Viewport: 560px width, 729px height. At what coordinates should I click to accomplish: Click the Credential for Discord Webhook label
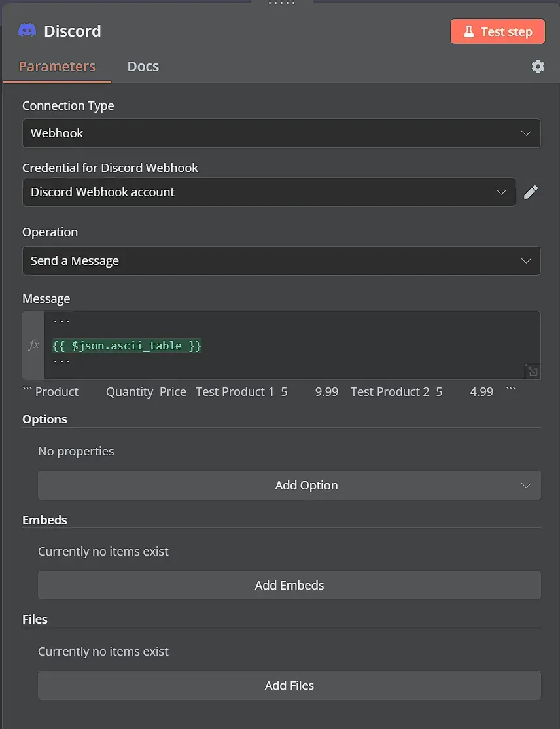[x=110, y=168]
